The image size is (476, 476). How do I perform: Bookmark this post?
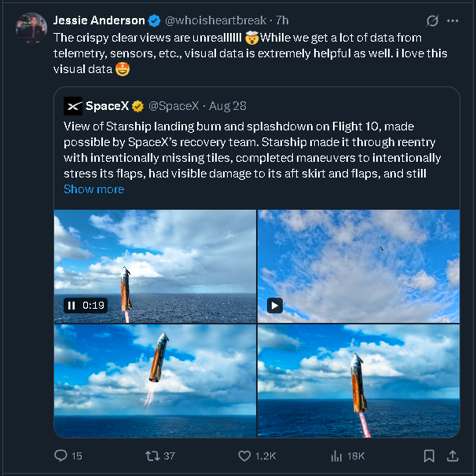(429, 456)
